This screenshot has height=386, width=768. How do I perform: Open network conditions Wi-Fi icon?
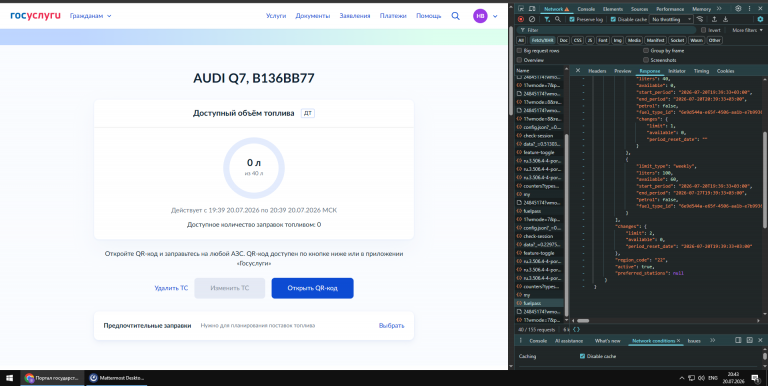coord(700,19)
